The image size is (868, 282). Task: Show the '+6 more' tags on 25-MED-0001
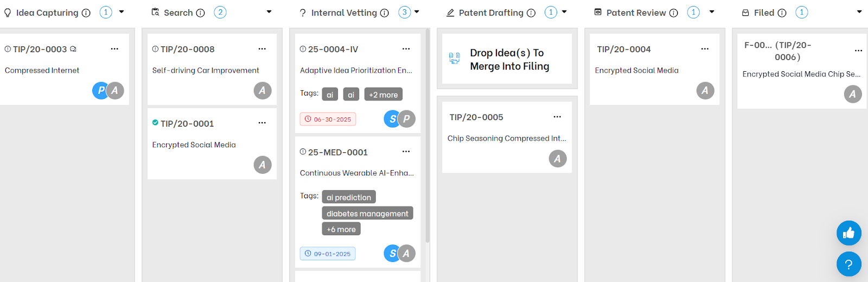click(341, 229)
